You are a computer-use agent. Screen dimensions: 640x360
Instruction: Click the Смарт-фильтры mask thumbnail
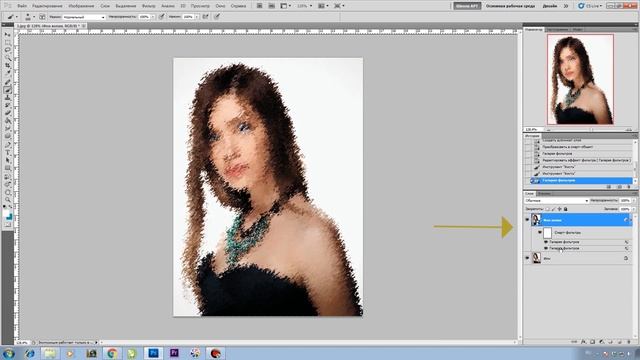547,233
